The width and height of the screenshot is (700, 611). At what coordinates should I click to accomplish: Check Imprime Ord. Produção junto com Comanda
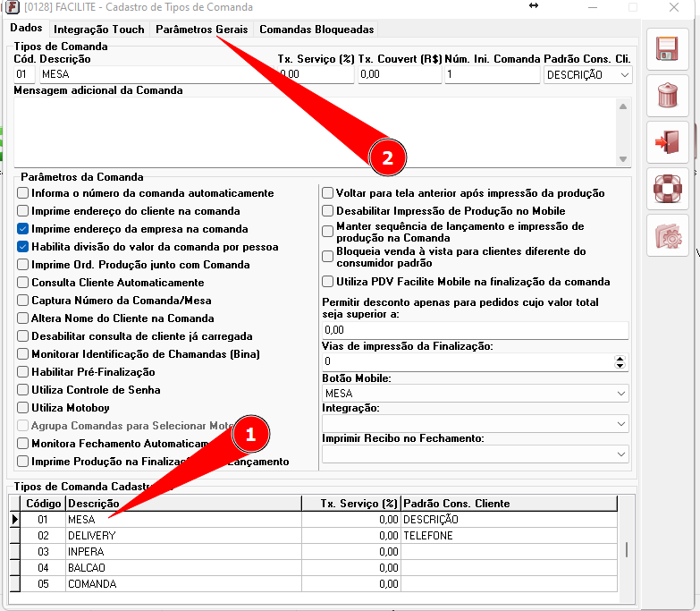click(22, 265)
